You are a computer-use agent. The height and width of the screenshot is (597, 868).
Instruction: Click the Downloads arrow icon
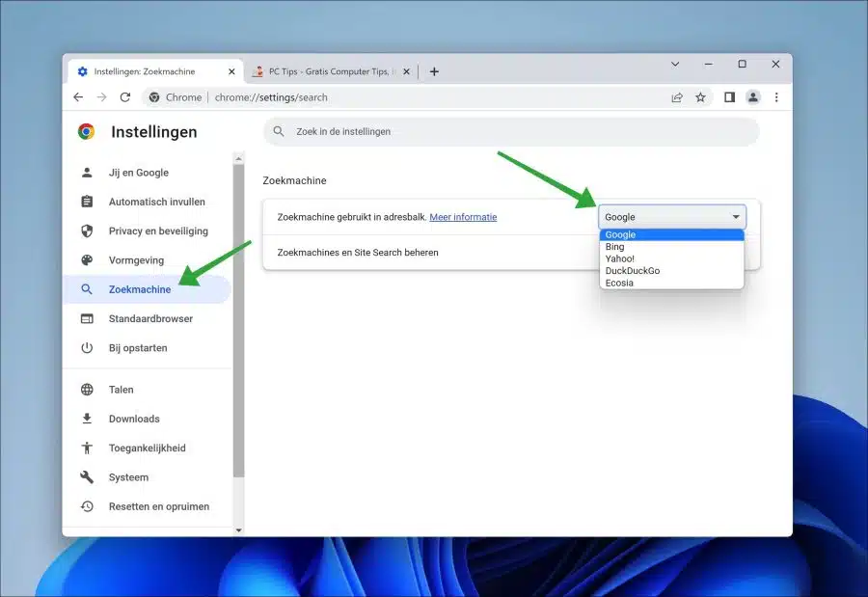click(x=87, y=419)
